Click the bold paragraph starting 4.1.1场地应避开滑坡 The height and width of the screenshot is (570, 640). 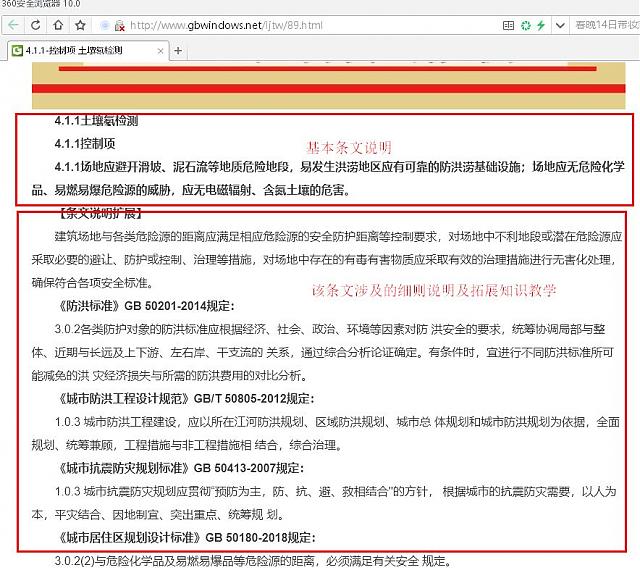pos(328,178)
